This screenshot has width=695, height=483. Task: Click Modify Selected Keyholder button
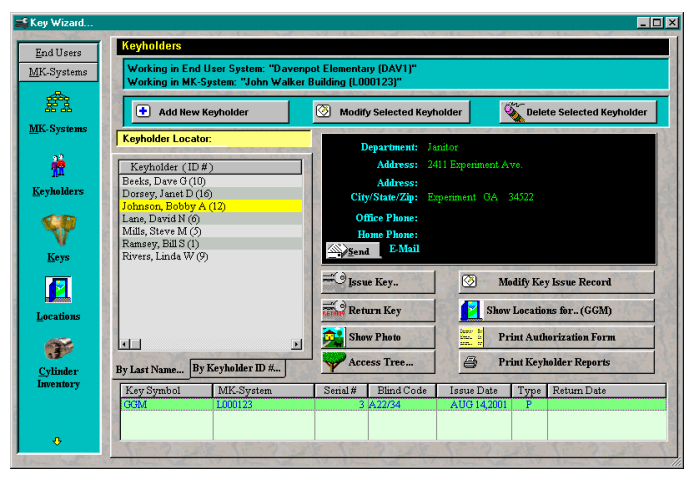click(391, 112)
